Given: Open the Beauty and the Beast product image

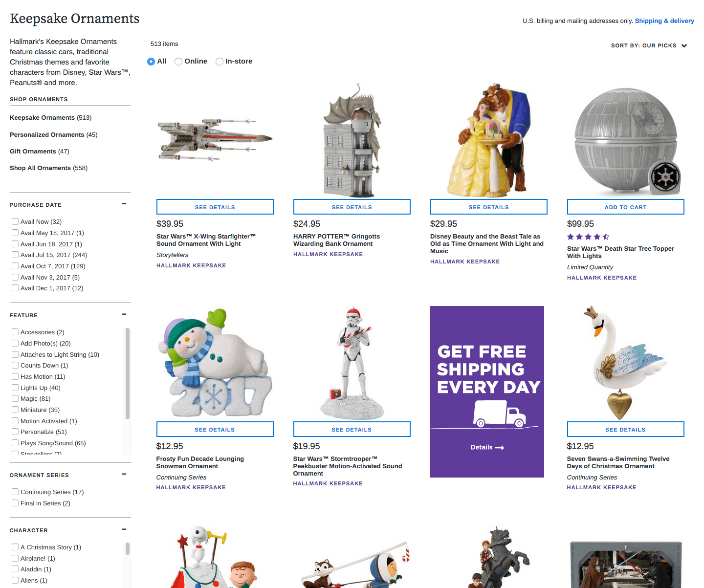Looking at the screenshot, I should coord(489,140).
